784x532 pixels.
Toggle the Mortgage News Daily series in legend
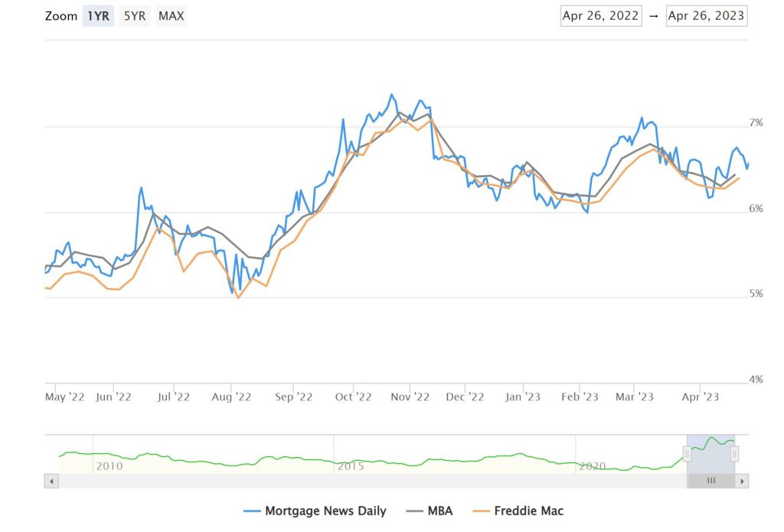pyautogui.click(x=325, y=511)
